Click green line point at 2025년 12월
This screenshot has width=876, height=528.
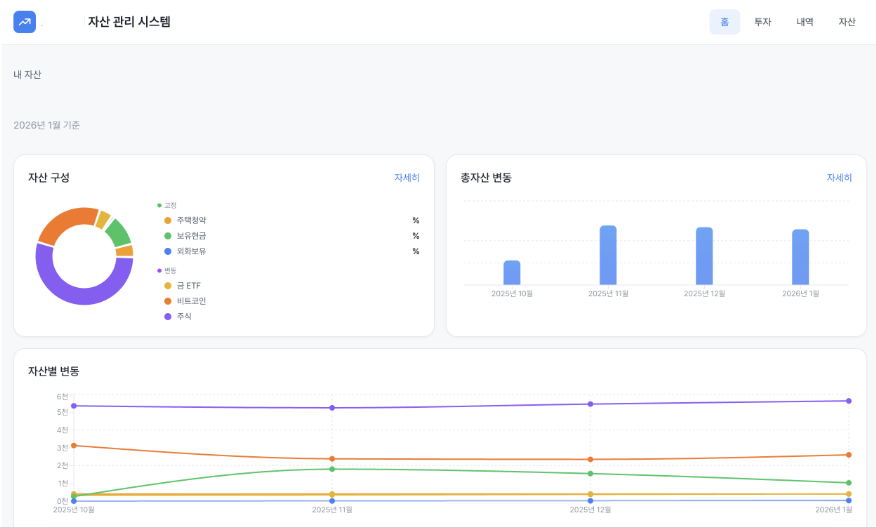coord(591,474)
